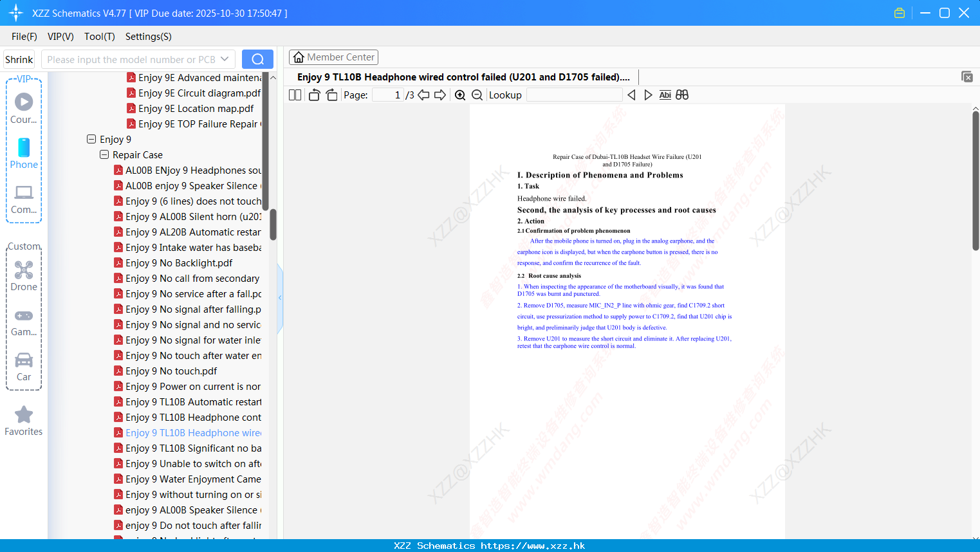This screenshot has height=552, width=980.
Task: Click the document viewer vertical scrollbar
Action: click(975, 180)
